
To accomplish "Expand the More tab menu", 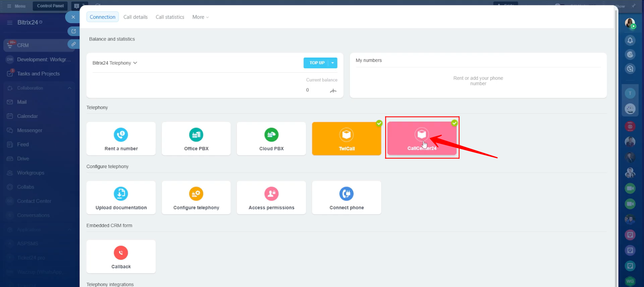I will (200, 17).
